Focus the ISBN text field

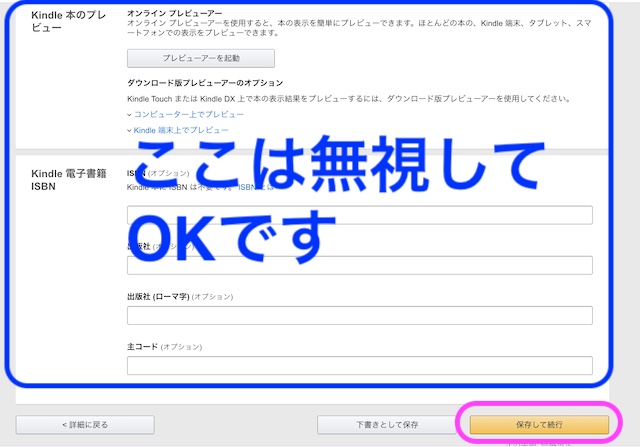(359, 215)
